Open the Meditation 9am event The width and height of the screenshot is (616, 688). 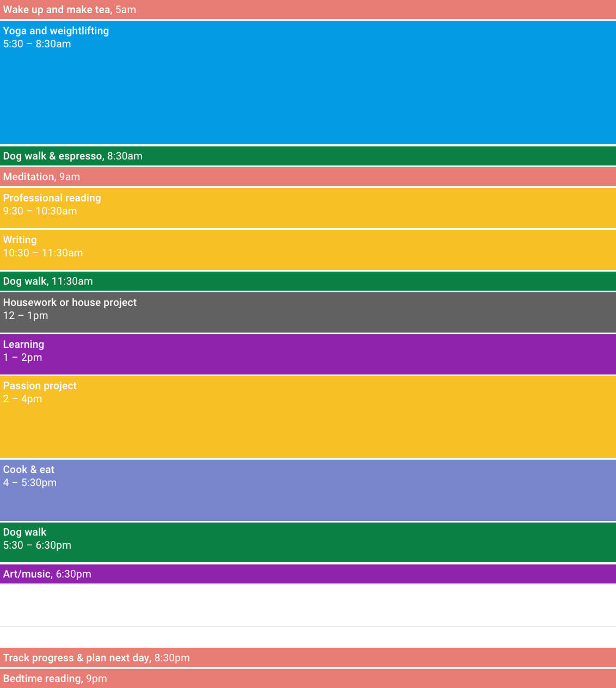[308, 176]
